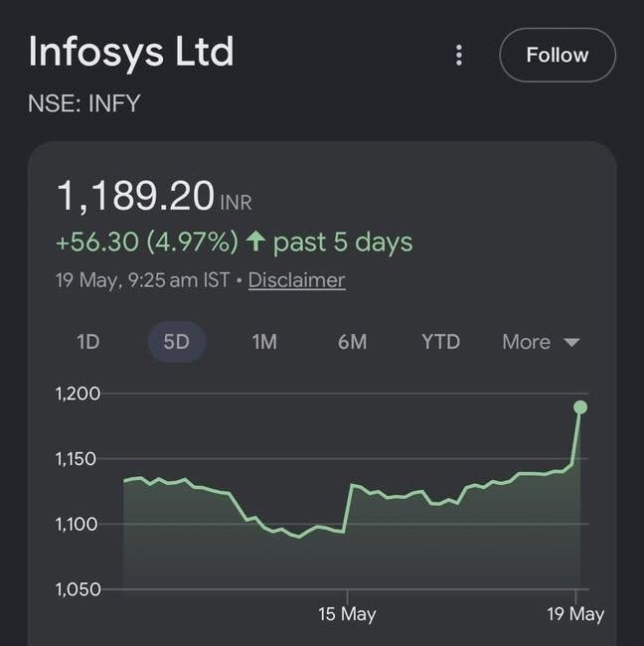This screenshot has height=646, width=644.
Task: Select the 5D chart range
Action: 177,342
